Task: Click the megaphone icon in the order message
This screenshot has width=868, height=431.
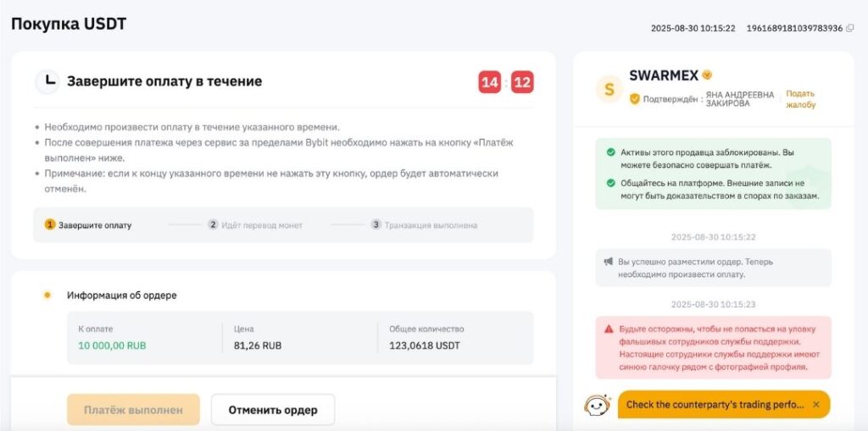Action: pos(609,262)
